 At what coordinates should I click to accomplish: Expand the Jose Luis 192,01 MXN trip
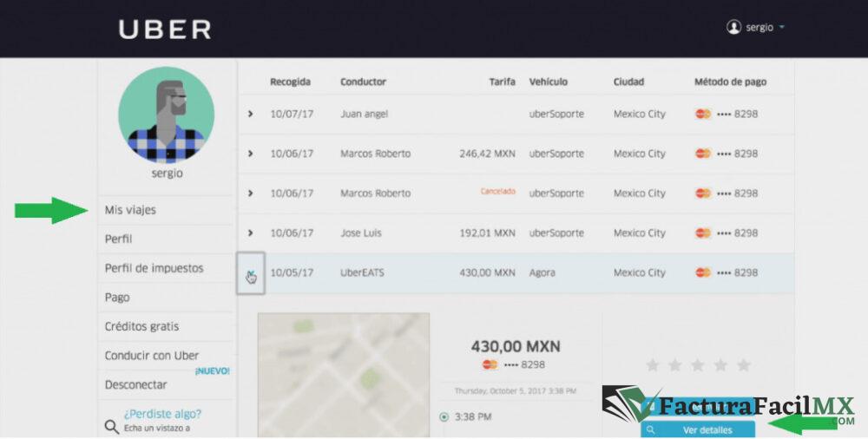[x=250, y=233]
